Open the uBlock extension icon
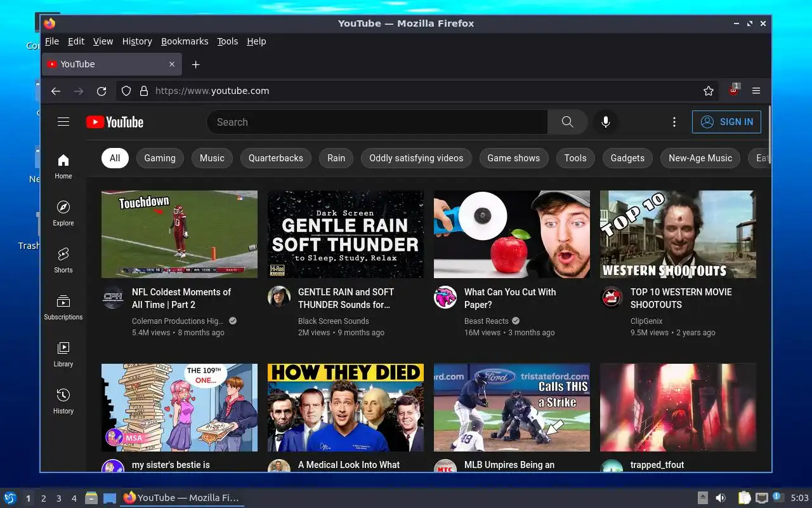The image size is (812, 508). coord(734,90)
